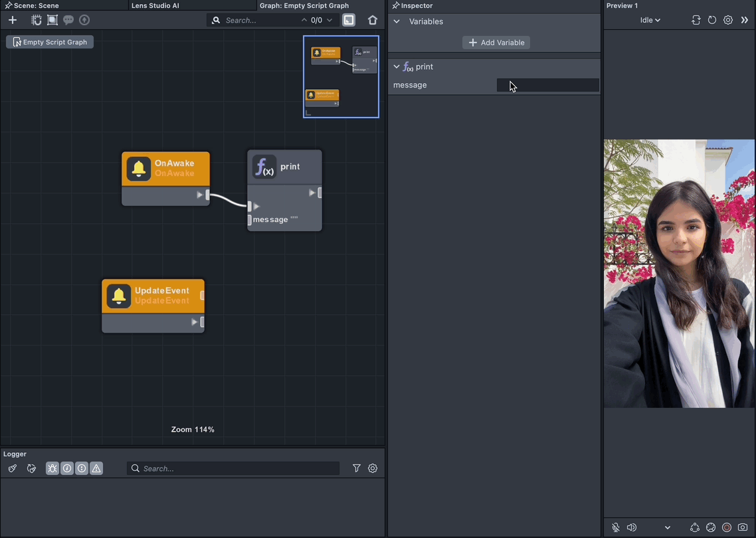The height and width of the screenshot is (538, 756).
Task: Toggle the microphone mute in Preview
Action: 616,527
